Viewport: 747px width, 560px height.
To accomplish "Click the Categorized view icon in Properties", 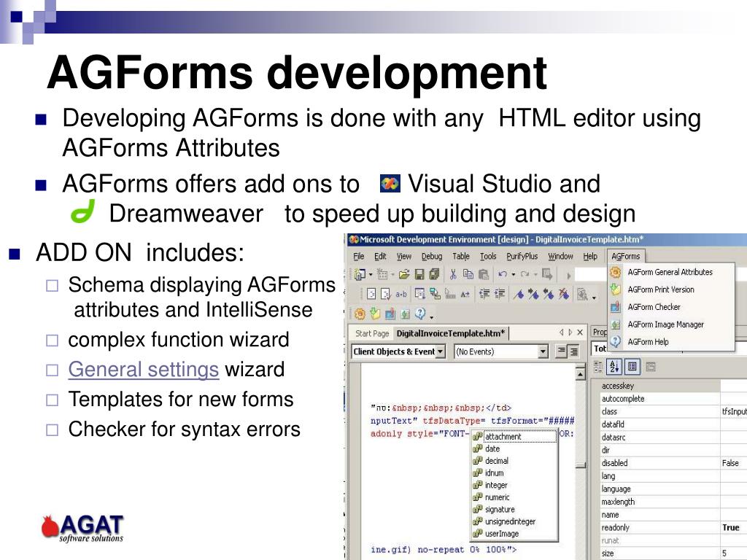I will 598,366.
